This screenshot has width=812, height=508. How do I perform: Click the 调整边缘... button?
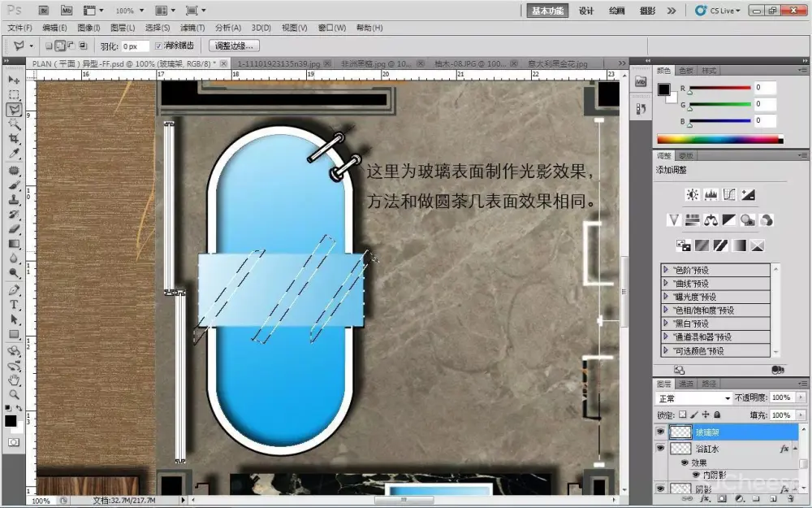pos(236,46)
